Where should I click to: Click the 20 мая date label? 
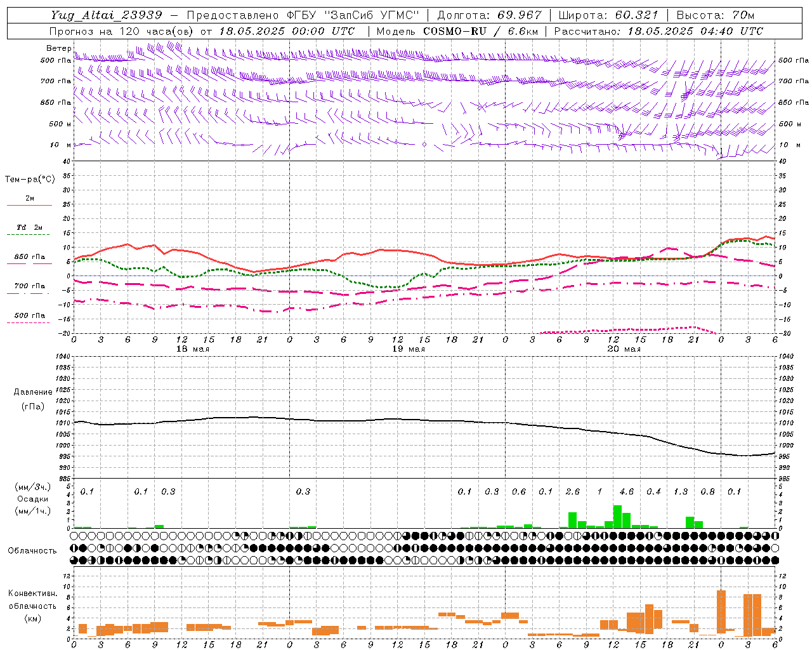(x=624, y=349)
